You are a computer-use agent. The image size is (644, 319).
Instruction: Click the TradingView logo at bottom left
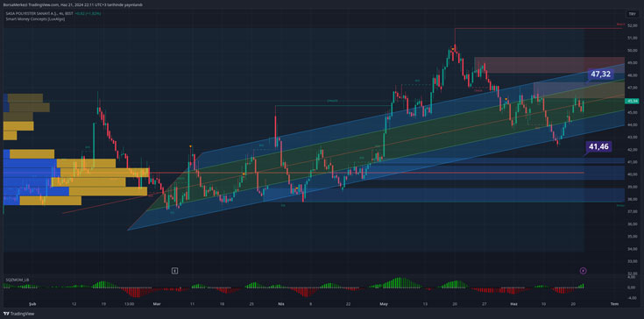tap(20, 314)
